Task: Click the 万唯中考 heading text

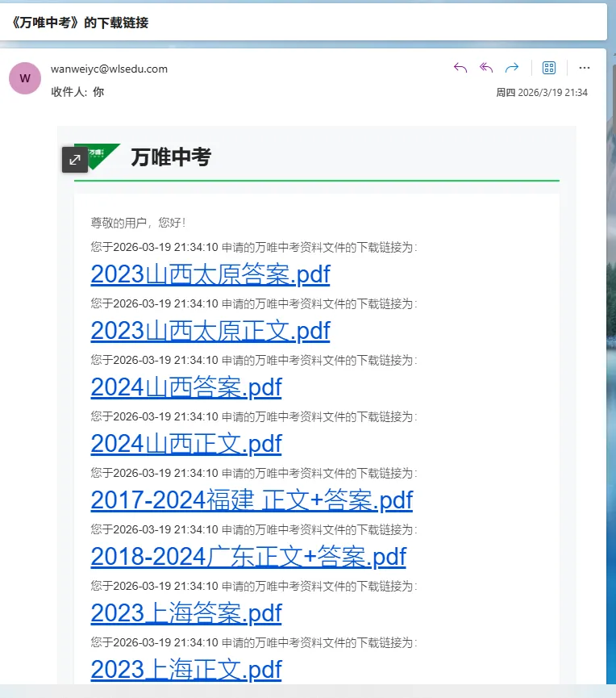Action: tap(171, 157)
